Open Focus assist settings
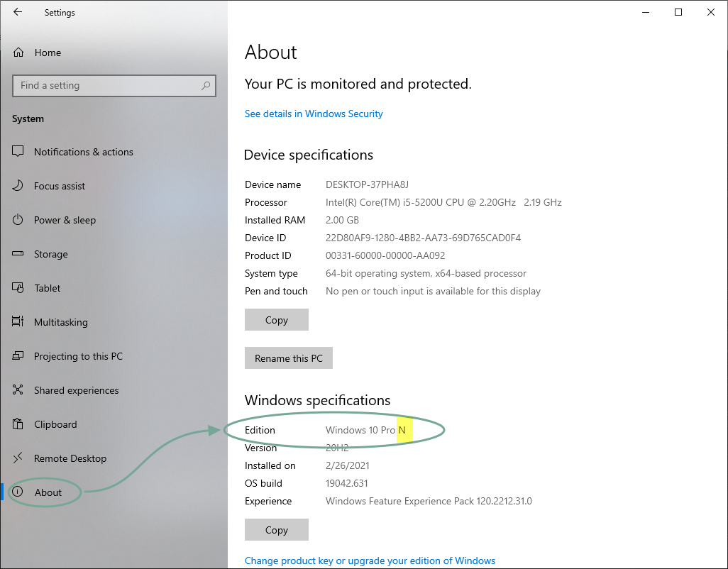728x569 pixels. 114,186
